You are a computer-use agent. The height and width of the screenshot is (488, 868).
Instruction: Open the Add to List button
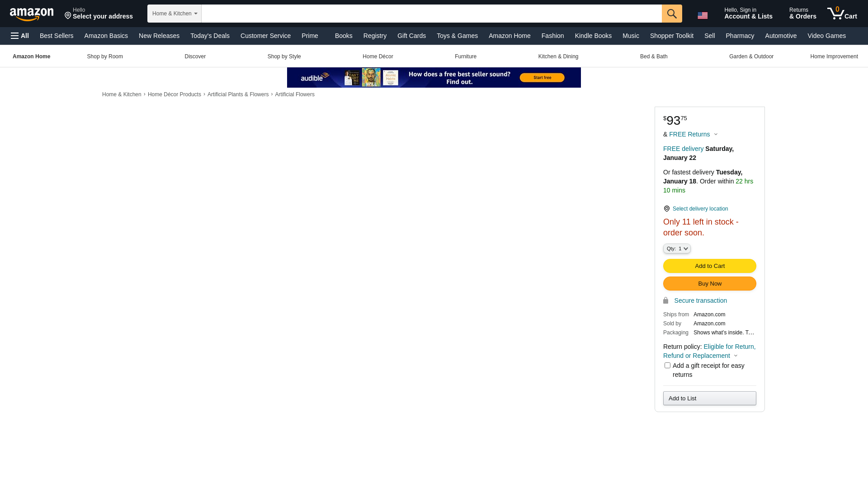coord(709,398)
